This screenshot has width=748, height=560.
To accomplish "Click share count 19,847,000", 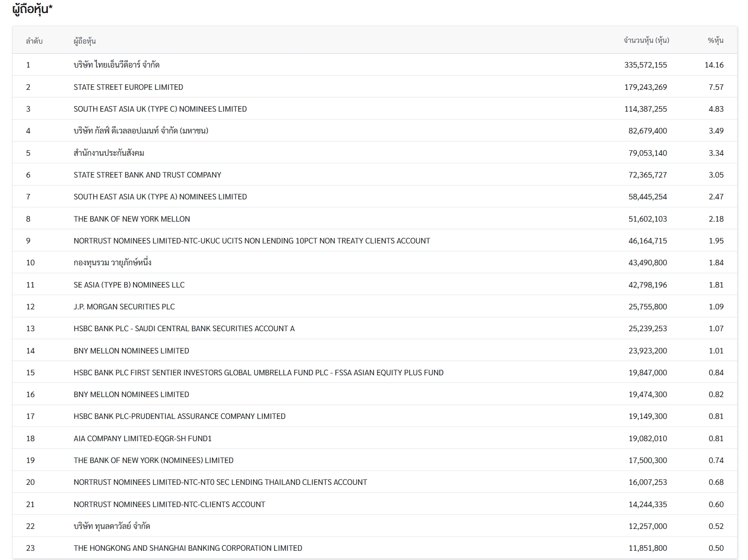I will [x=648, y=372].
